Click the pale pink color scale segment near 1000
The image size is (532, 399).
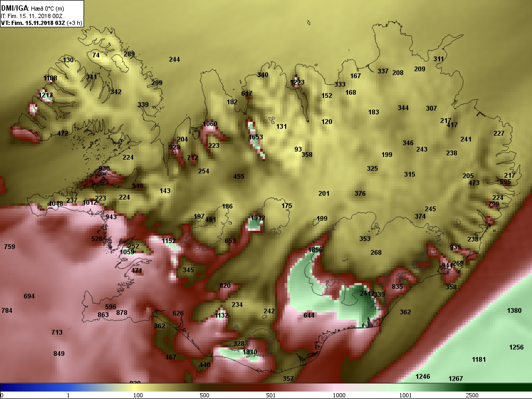pos(336,387)
